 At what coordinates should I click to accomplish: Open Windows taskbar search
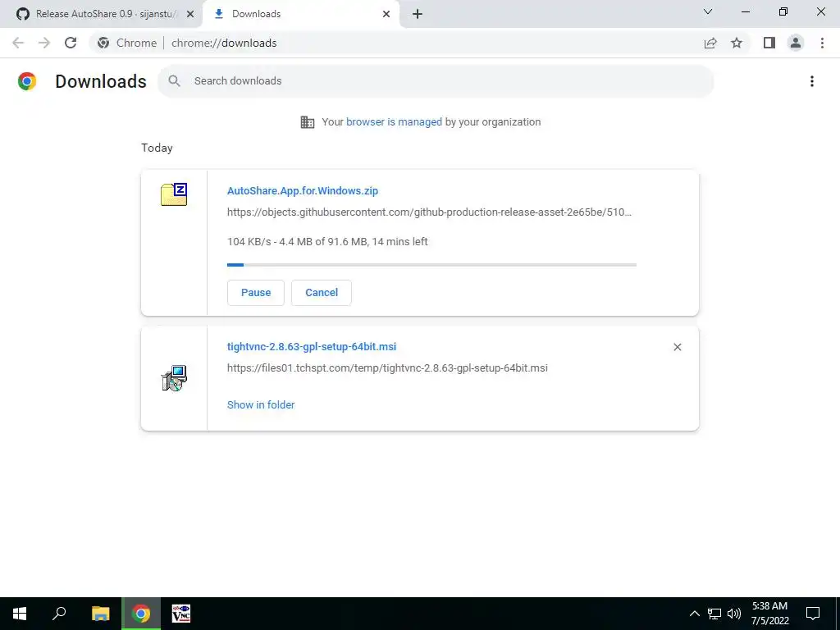[59, 614]
